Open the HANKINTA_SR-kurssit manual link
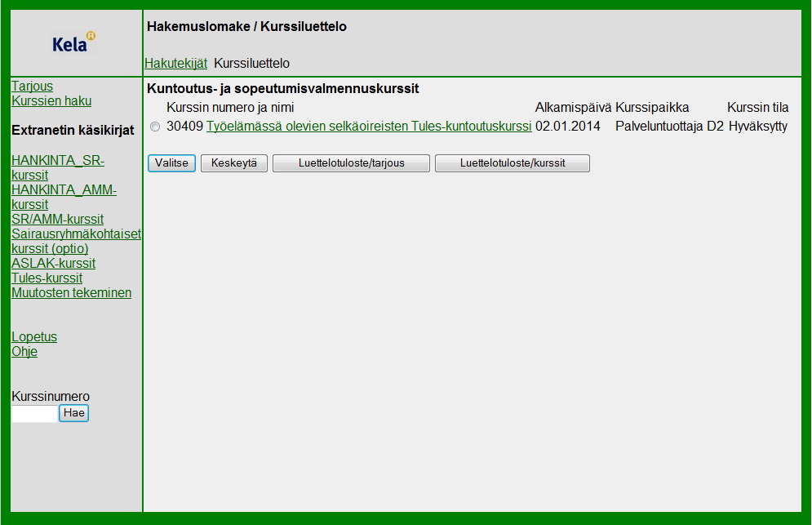 pyautogui.click(x=57, y=168)
